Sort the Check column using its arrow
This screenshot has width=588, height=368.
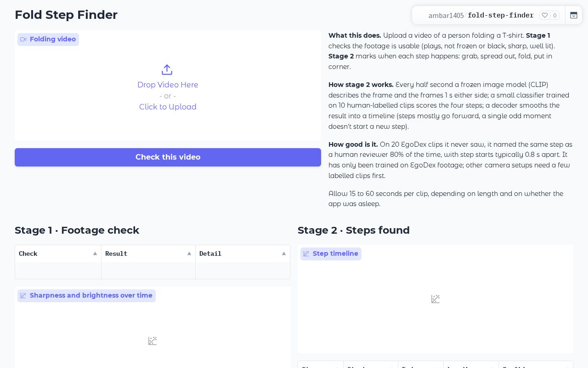[95, 253]
